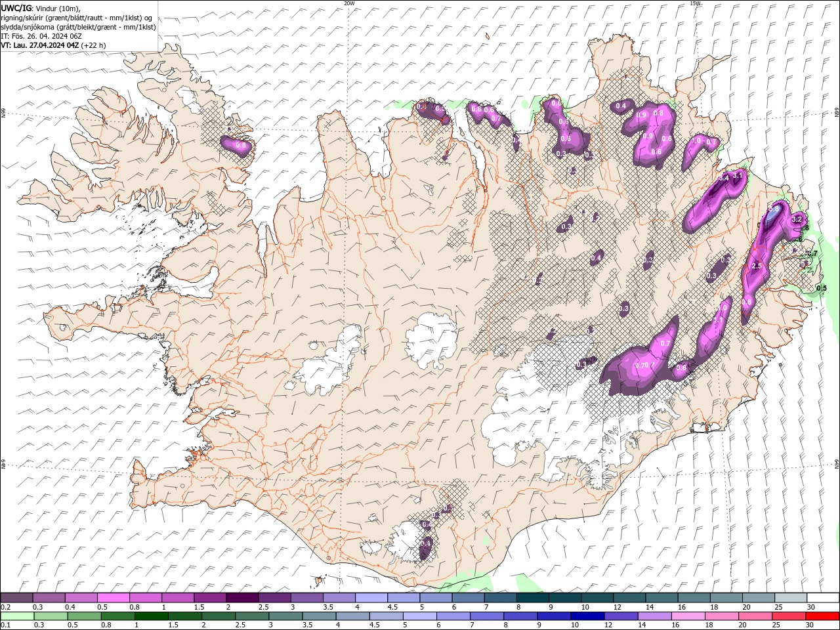The image size is (840, 630).
Task: Click the light pink 16 swatch in the lower scale
Action: click(688, 616)
